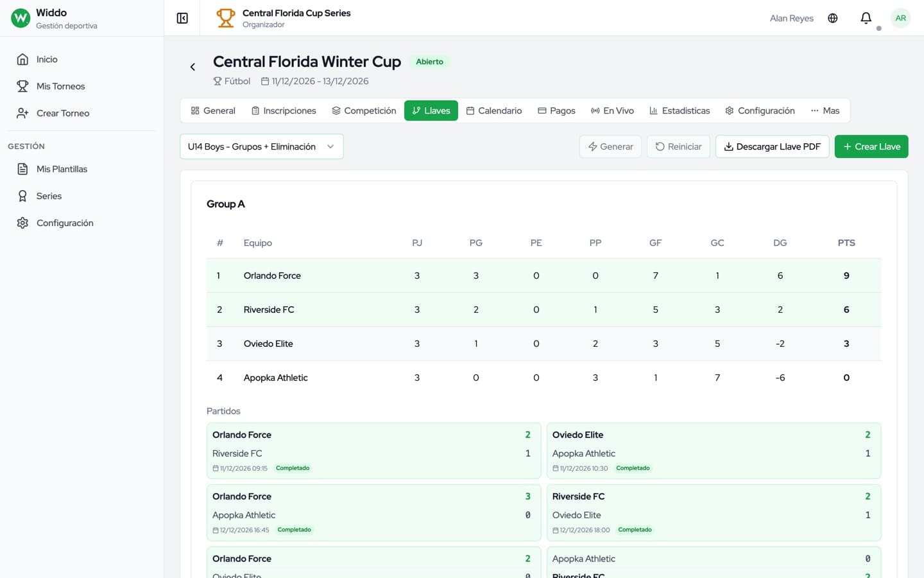Open the AR user avatar
The height and width of the screenshot is (578, 924).
coord(901,18)
